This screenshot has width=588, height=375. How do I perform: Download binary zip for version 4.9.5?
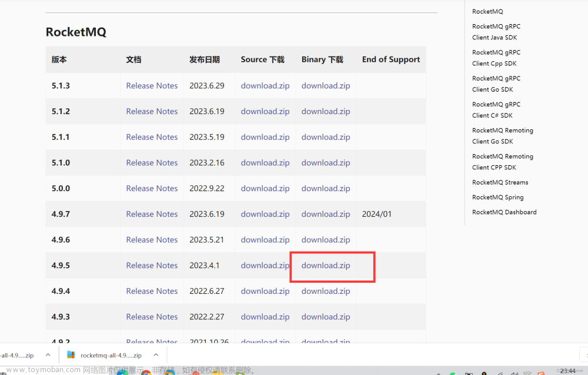click(x=326, y=266)
